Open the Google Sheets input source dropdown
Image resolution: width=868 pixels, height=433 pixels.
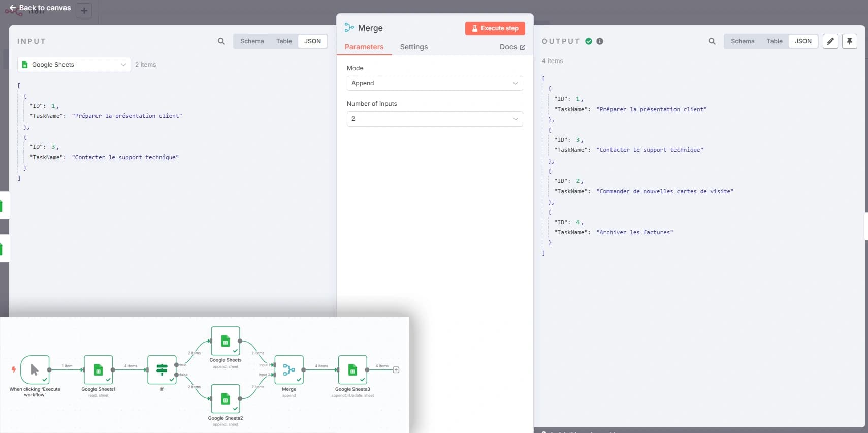pyautogui.click(x=74, y=65)
